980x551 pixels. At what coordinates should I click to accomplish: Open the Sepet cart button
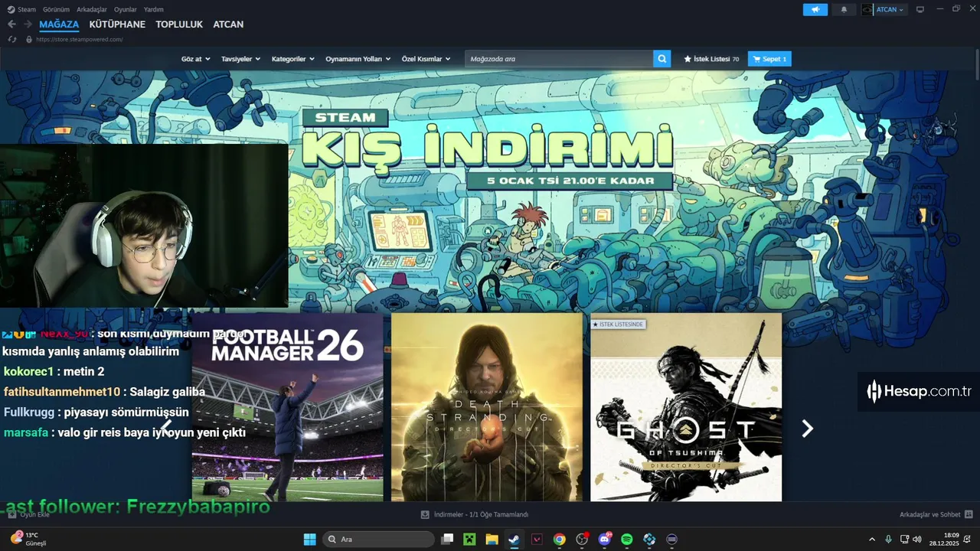769,59
